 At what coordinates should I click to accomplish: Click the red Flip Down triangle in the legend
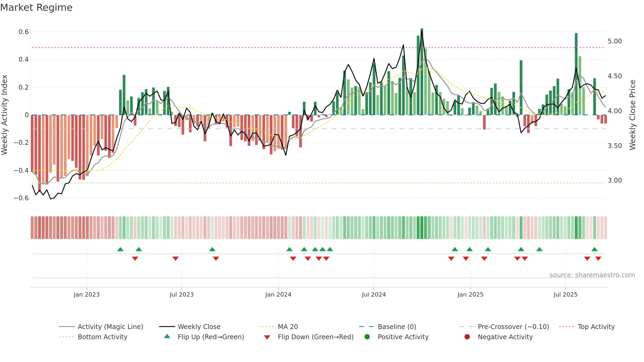267,337
